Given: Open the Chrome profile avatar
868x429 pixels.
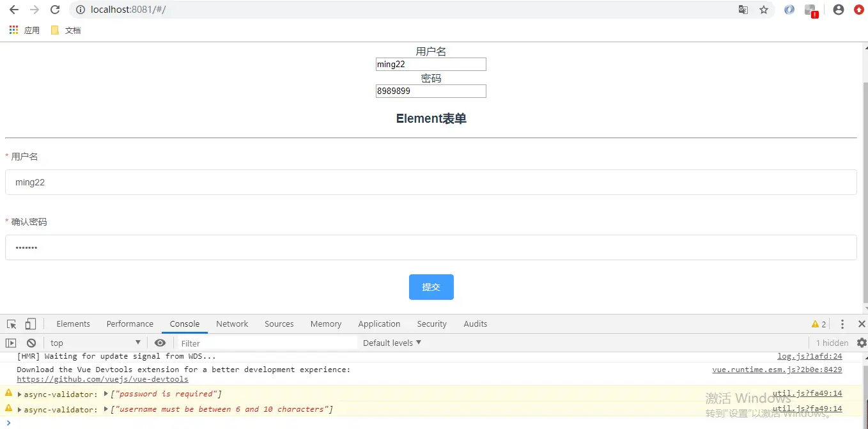Looking at the screenshot, I should 839,10.
